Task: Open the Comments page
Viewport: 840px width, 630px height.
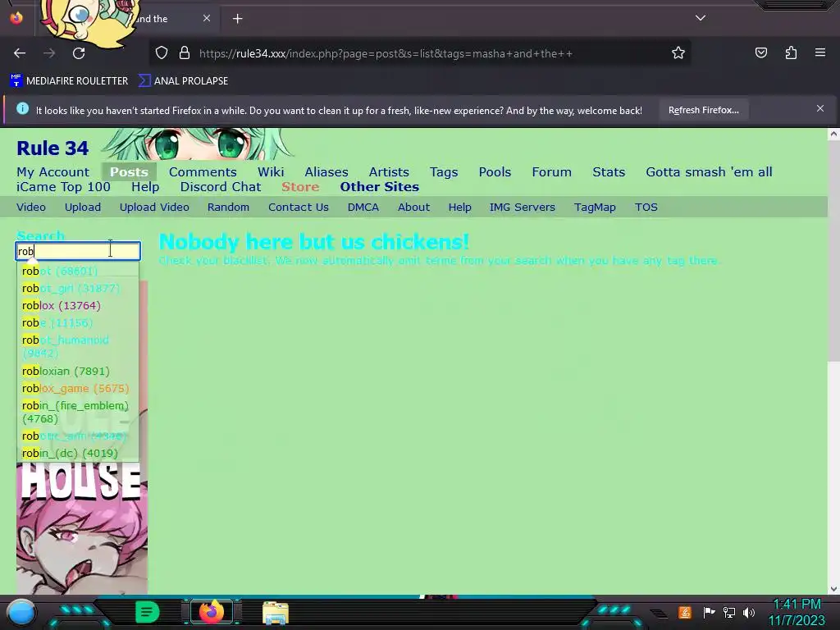Action: click(203, 172)
